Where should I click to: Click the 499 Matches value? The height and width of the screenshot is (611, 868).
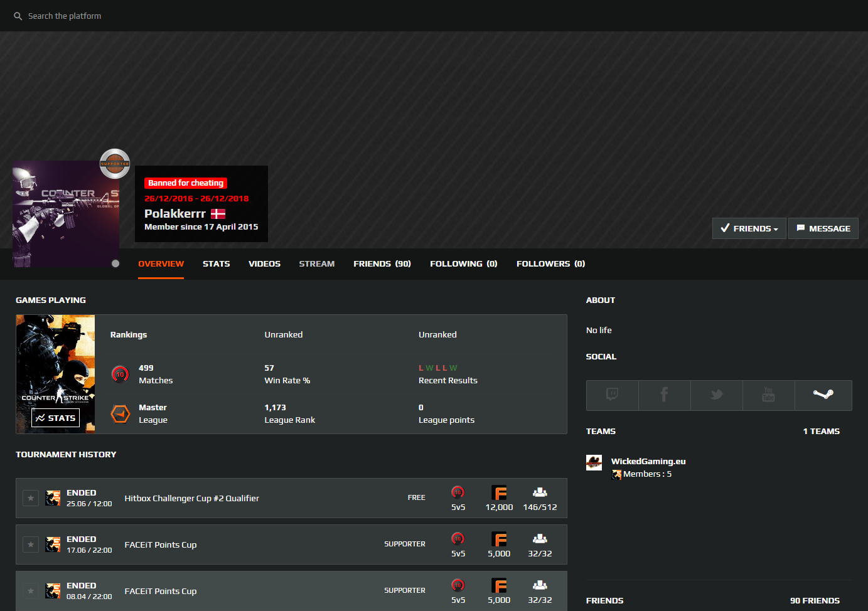(x=146, y=368)
